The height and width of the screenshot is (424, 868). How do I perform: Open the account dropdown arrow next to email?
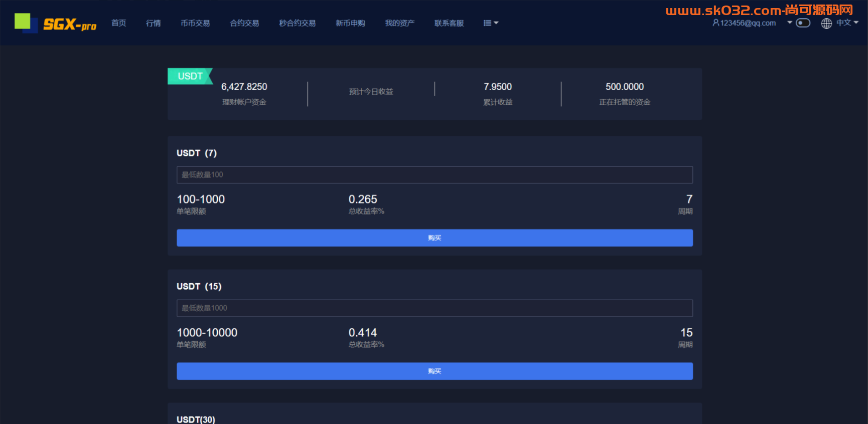(x=790, y=23)
